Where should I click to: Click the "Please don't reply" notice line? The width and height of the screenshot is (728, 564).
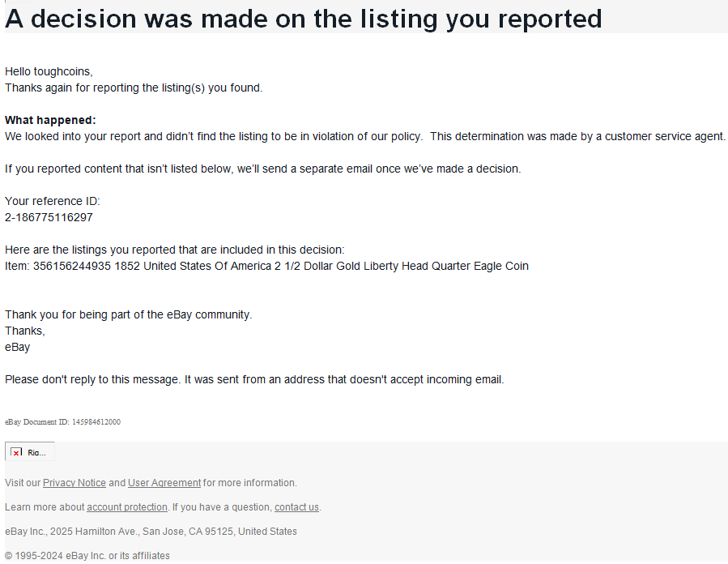[x=254, y=379]
